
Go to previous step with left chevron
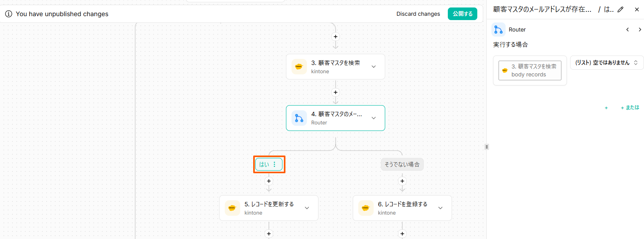(627, 30)
